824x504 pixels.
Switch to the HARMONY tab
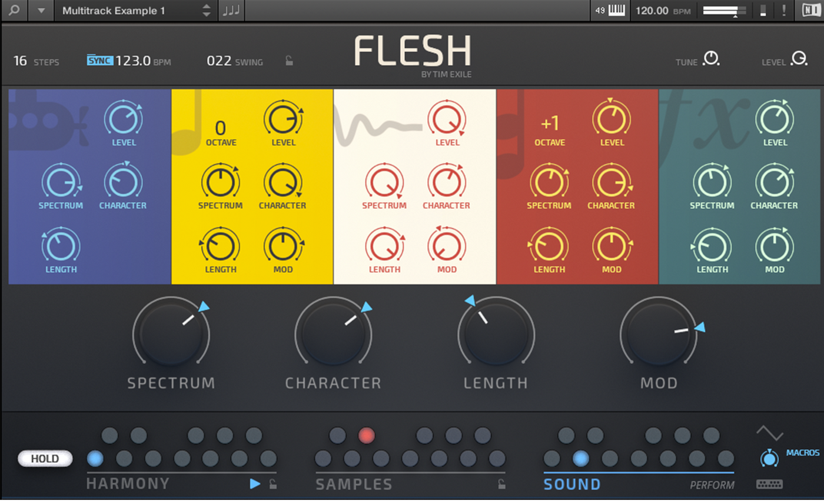(128, 485)
